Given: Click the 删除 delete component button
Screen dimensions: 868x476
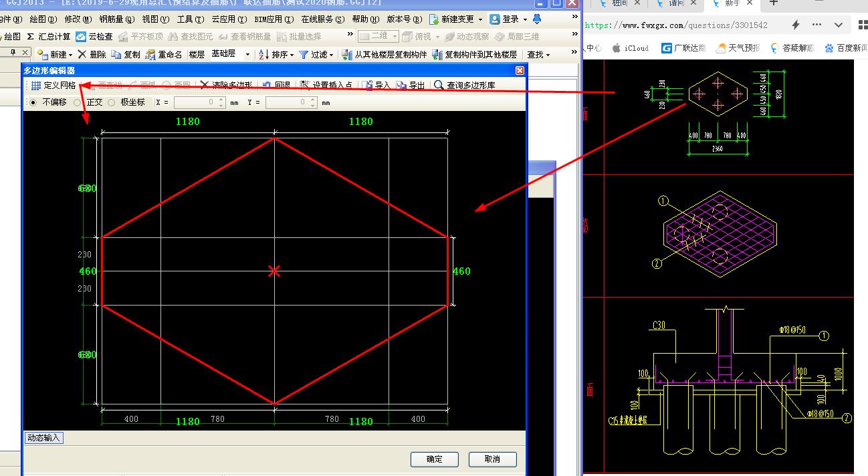Looking at the screenshot, I should pos(92,54).
